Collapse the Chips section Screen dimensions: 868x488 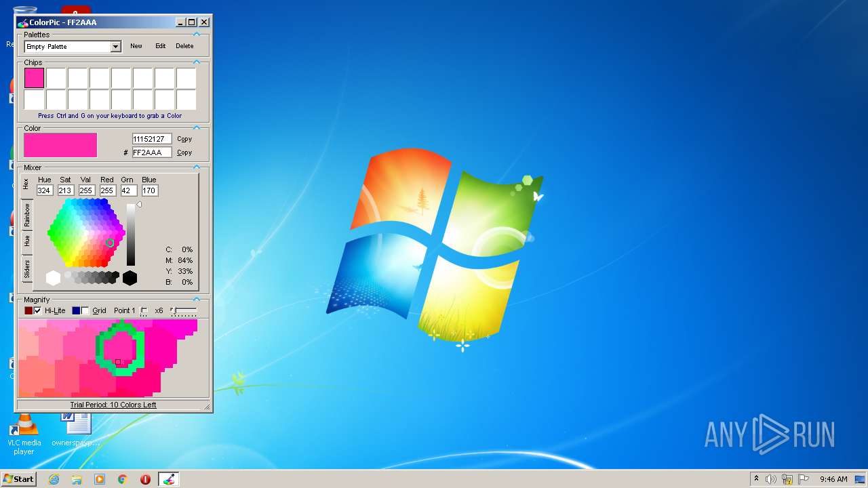[x=197, y=62]
